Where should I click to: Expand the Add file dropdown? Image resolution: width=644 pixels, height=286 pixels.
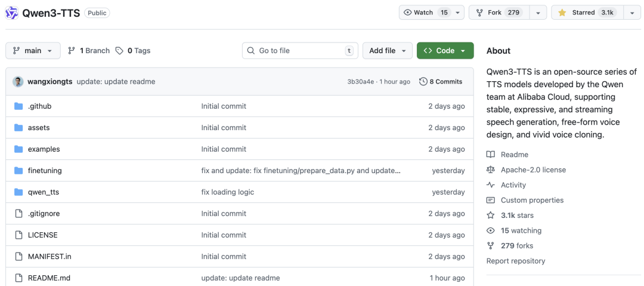point(388,51)
